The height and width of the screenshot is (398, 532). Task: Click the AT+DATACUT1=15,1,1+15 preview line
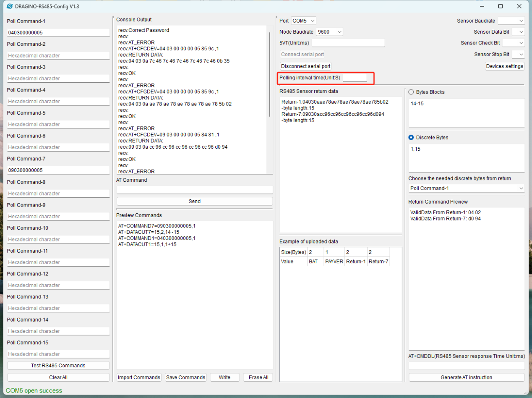pos(147,244)
